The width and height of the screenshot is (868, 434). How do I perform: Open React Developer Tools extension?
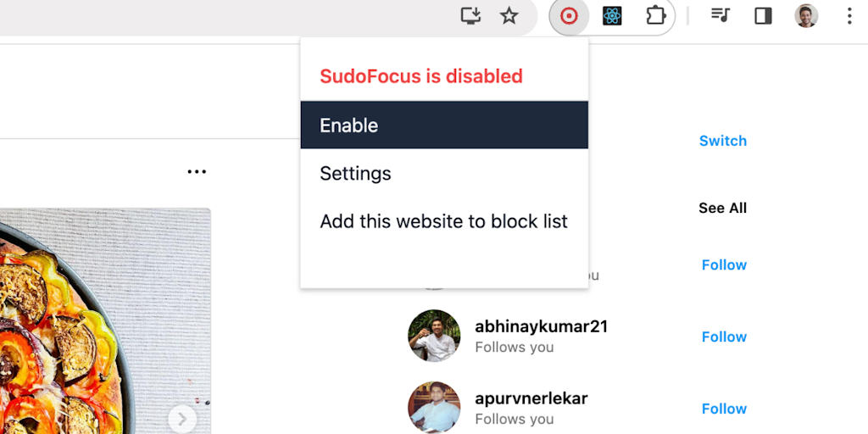[x=612, y=16]
